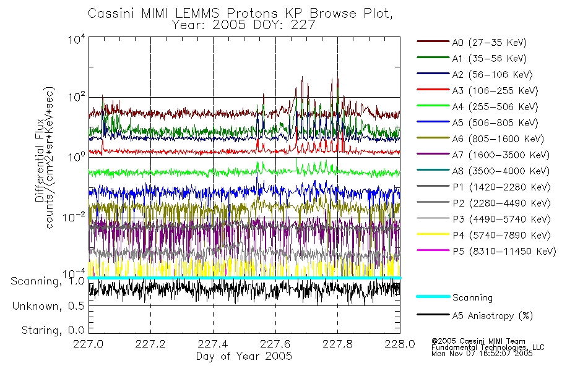This screenshot has height=371, width=588.
Task: Click the P1 (1420-2280 KeV) legend label
Action: point(501,187)
